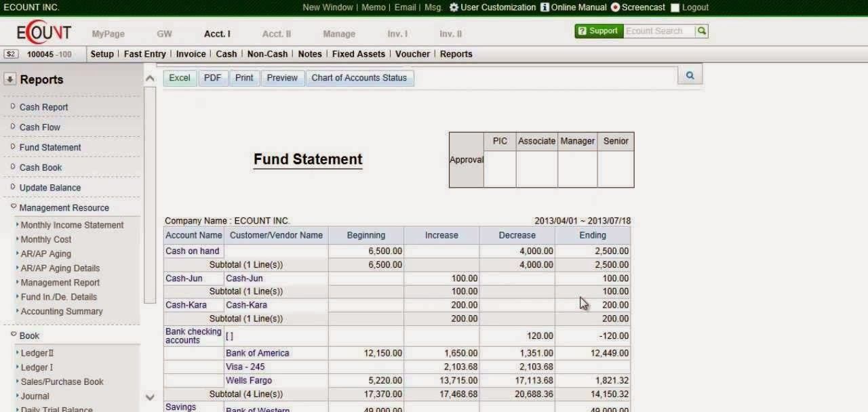Open Chart of Accounts Status
868x412 pixels.
point(359,78)
